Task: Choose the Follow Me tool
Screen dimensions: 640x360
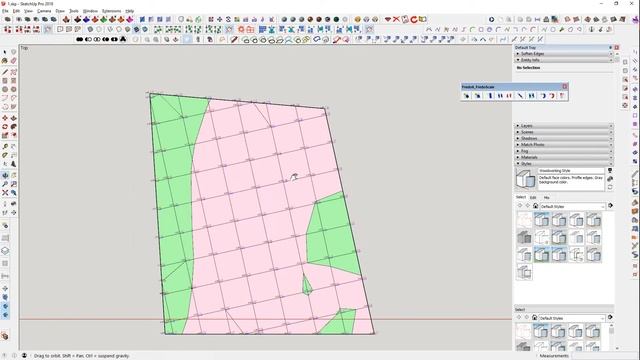Action: pyautogui.click(x=13, y=127)
